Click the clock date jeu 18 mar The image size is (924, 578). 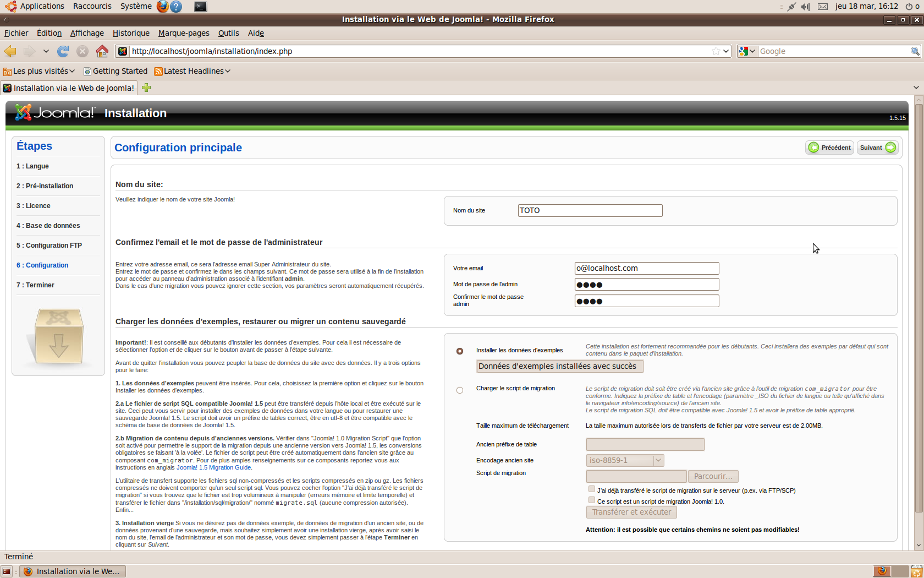click(x=866, y=6)
